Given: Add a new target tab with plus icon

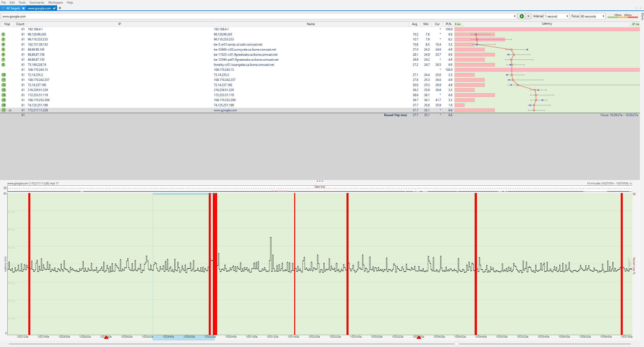Looking at the screenshot, I should [x=60, y=8].
